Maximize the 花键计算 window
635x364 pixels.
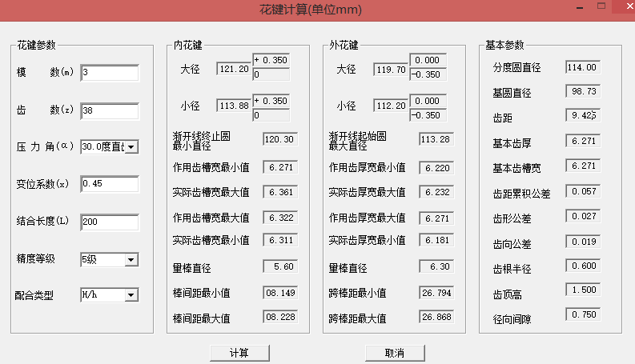(x=601, y=6)
